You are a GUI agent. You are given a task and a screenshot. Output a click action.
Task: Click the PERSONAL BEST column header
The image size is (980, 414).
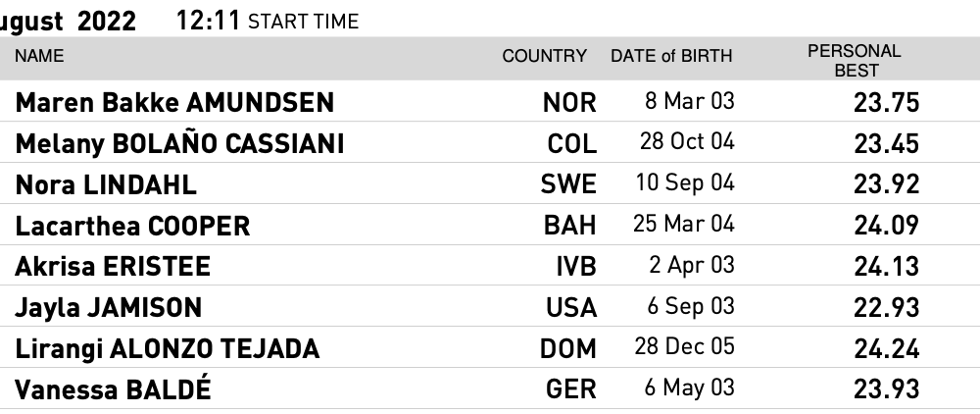[x=854, y=61]
